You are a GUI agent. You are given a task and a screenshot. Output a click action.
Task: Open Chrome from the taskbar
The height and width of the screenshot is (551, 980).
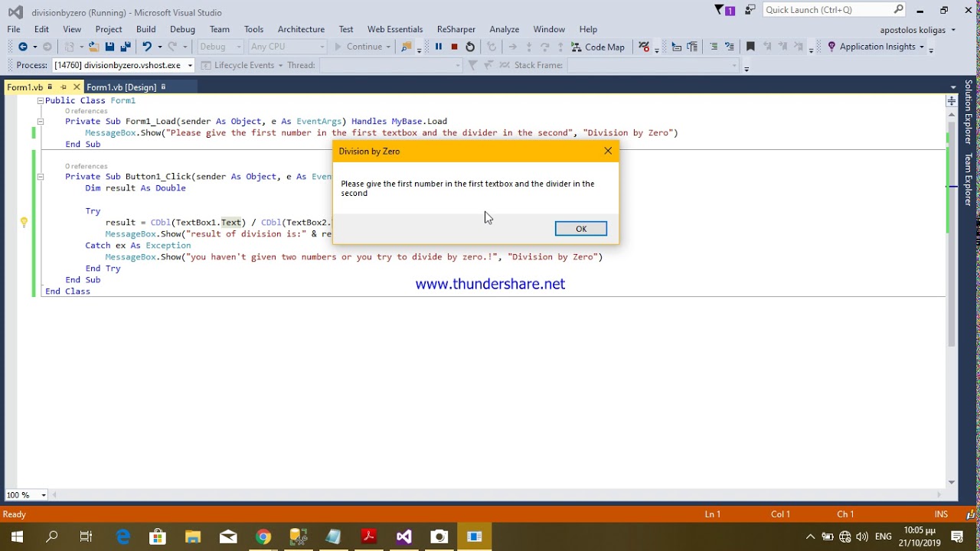pyautogui.click(x=263, y=536)
